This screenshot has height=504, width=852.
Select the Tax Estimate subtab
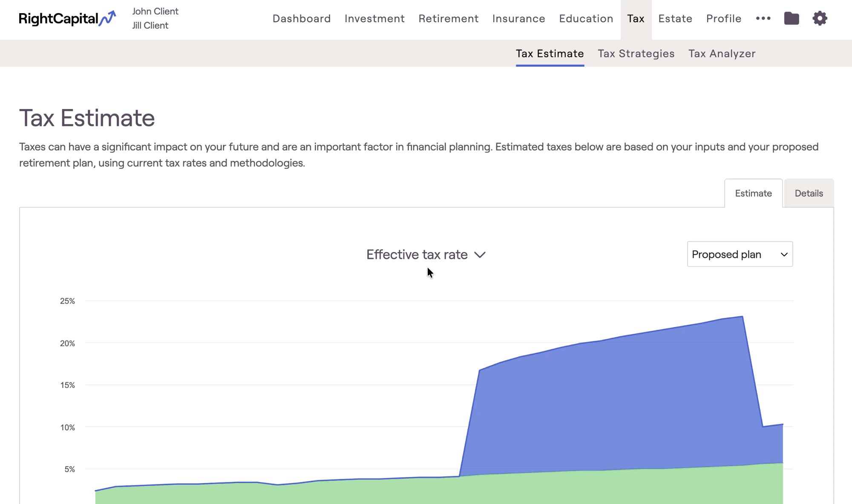coord(550,54)
